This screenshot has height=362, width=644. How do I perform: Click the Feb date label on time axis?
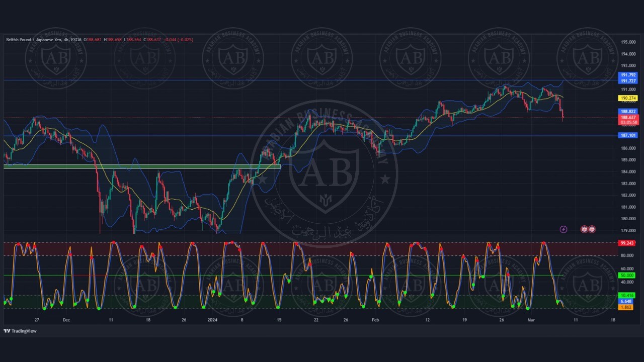375,320
